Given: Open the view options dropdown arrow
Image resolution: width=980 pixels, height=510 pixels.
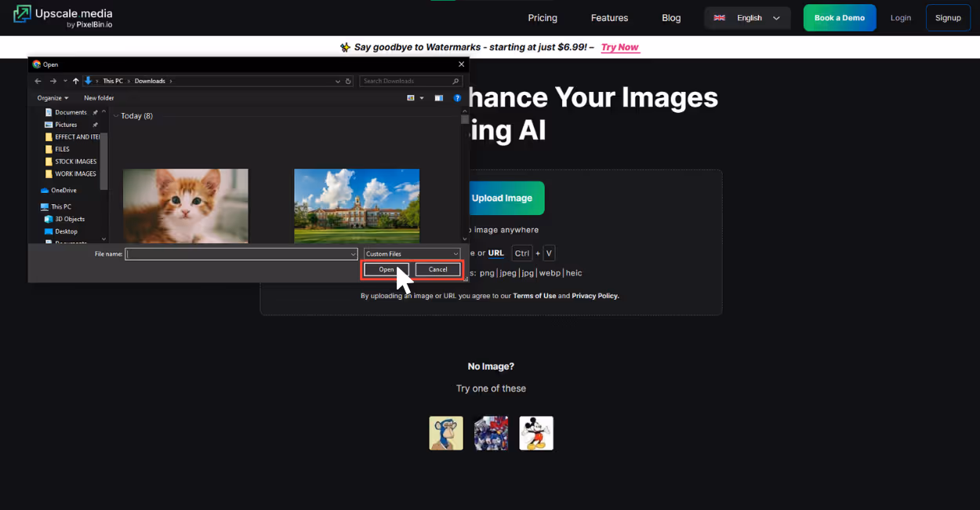Looking at the screenshot, I should tap(422, 98).
